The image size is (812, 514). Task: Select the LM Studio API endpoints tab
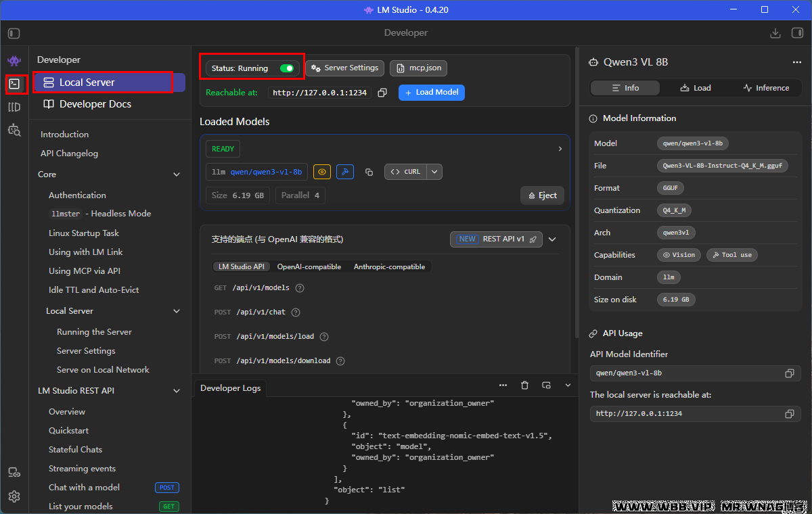[241, 267]
